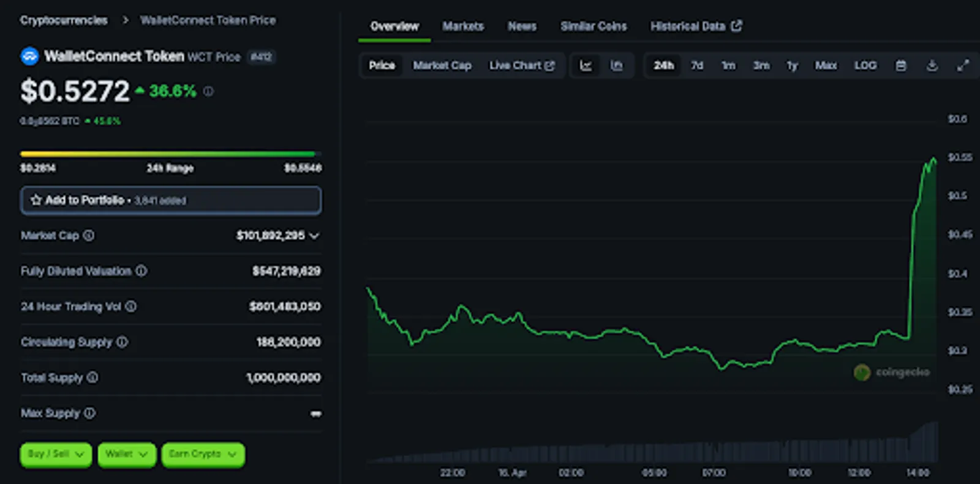The height and width of the screenshot is (484, 980).
Task: Set the chart range to 1m
Action: (728, 65)
